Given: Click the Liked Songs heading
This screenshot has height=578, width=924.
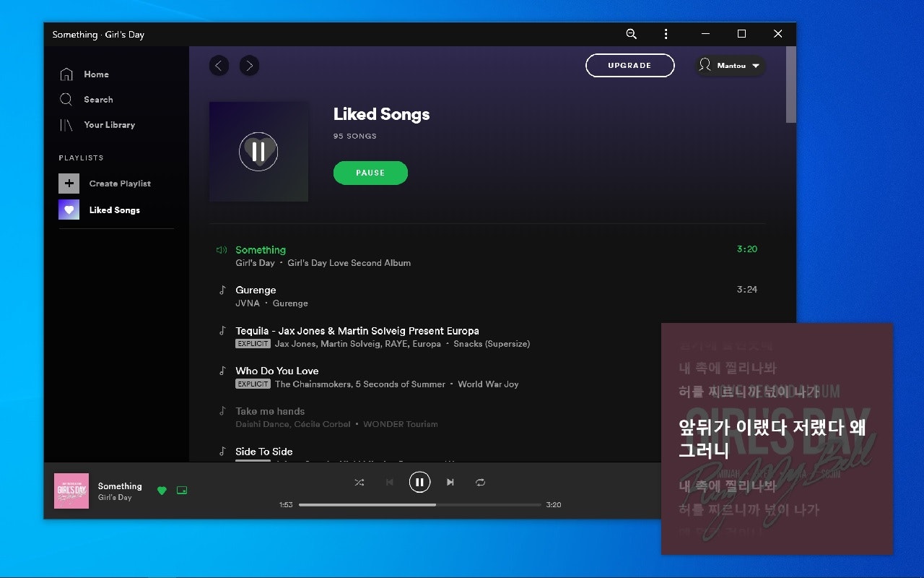Looking at the screenshot, I should pos(381,114).
